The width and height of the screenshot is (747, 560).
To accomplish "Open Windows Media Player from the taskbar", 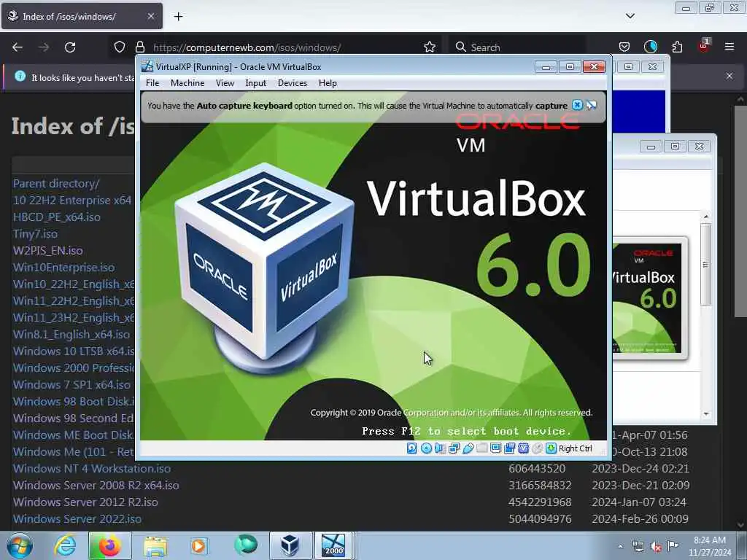I will tap(198, 545).
